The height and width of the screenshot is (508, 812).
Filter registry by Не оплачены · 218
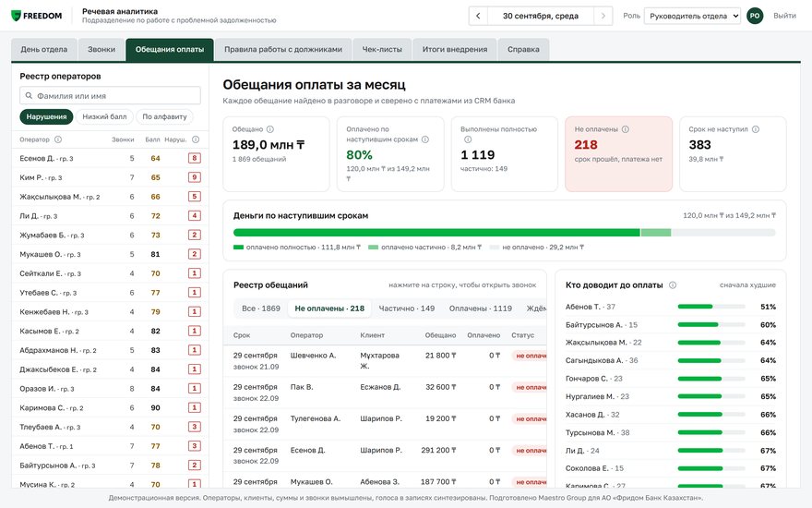329,308
